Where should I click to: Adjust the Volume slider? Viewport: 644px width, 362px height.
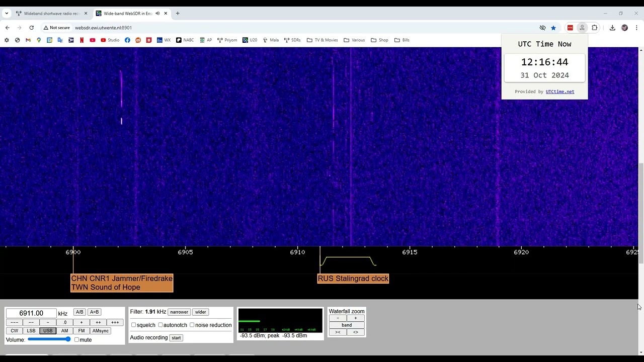49,339
